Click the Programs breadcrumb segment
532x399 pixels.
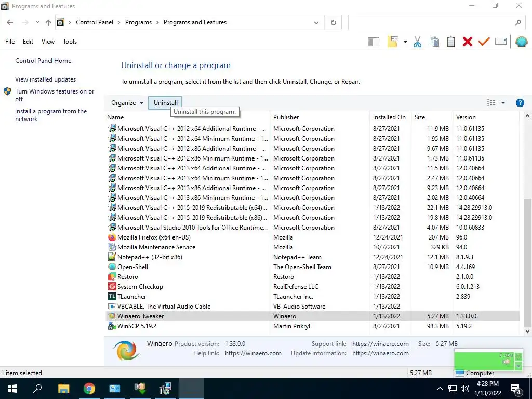pos(138,22)
